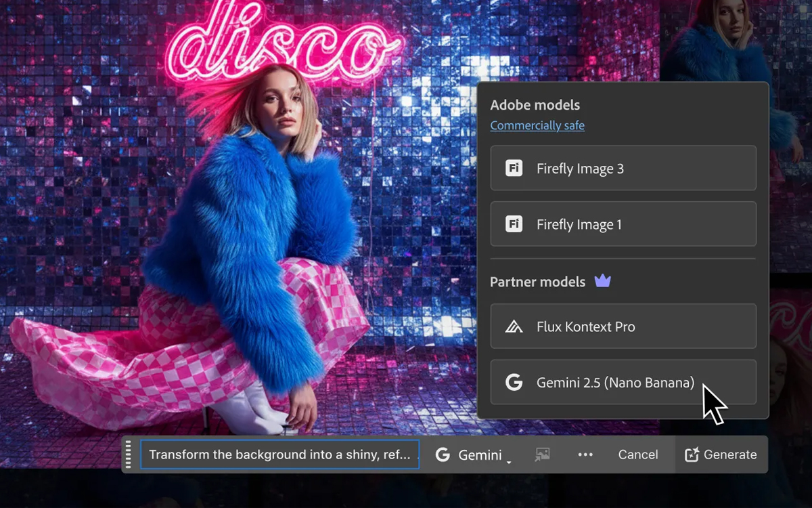Click the more options ellipsis icon
The height and width of the screenshot is (508, 812).
[585, 454]
